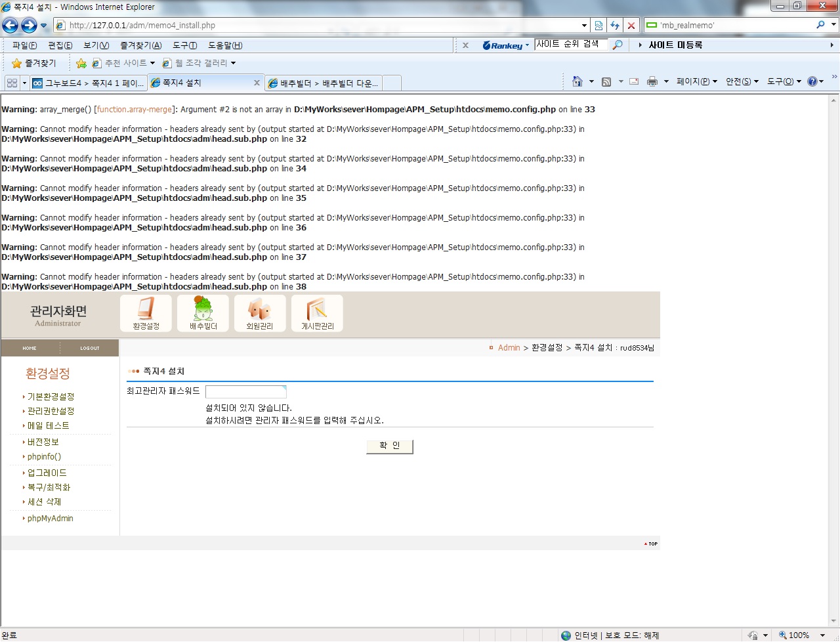Open 세션 삭제 in the sidebar
Image resolution: width=840 pixels, height=642 pixels.
tap(44, 502)
